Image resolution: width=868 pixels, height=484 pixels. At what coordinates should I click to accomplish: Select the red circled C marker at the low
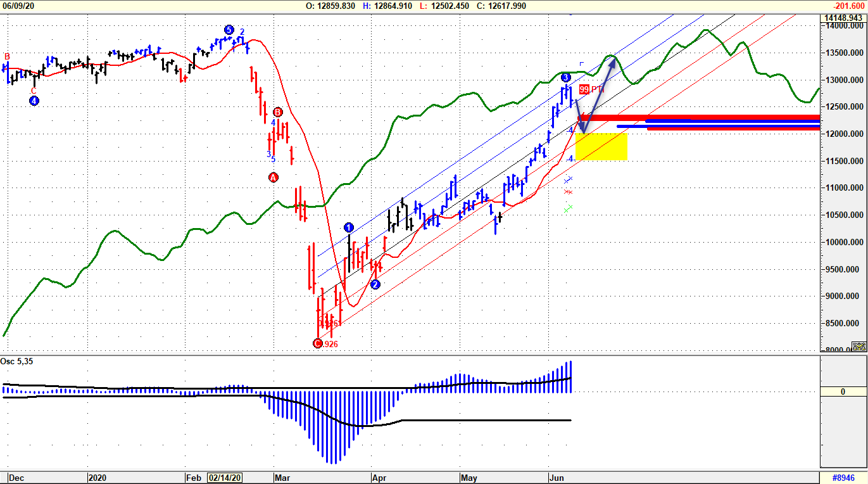click(318, 343)
